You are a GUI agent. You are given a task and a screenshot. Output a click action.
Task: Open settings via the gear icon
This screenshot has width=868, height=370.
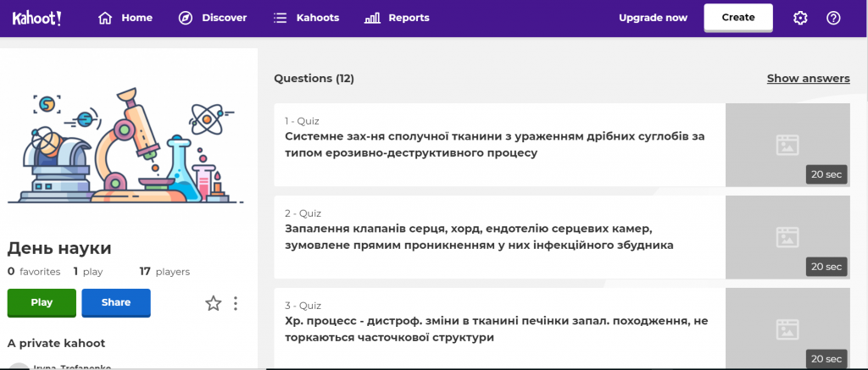800,19
